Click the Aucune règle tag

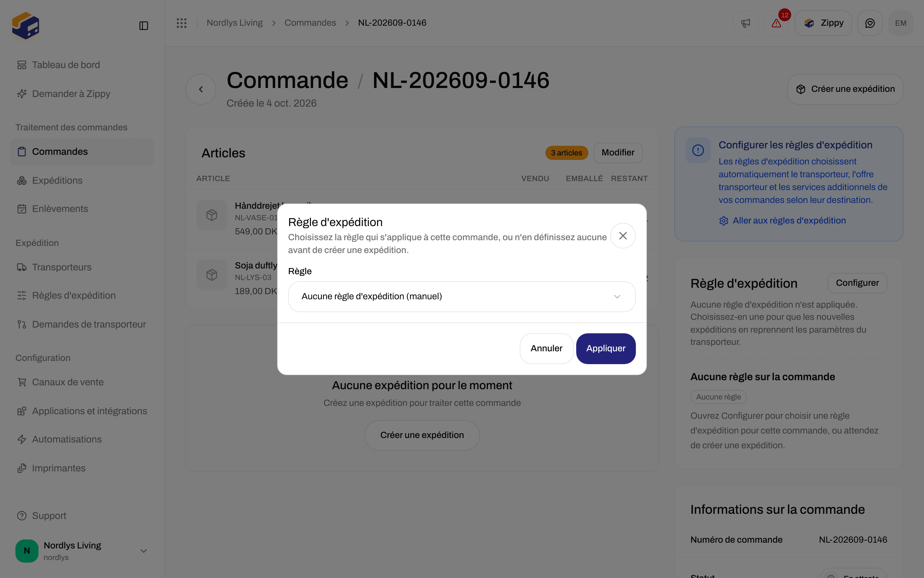click(718, 397)
